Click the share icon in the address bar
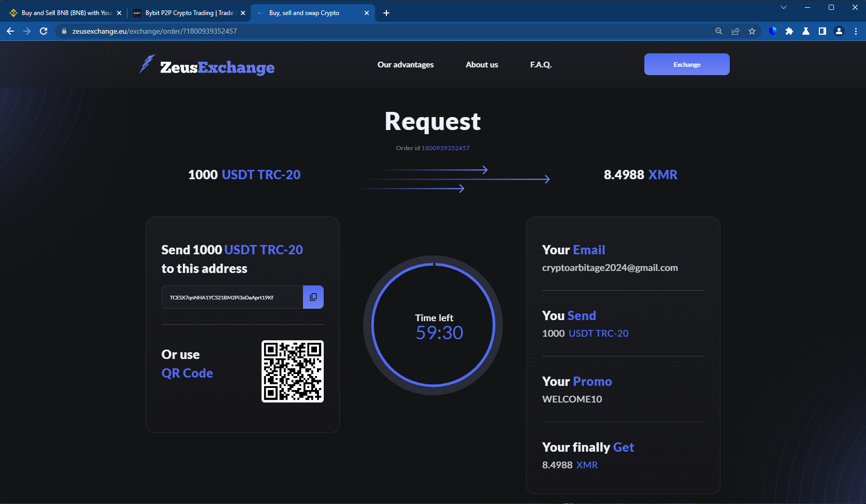Image resolution: width=866 pixels, height=504 pixels. click(735, 31)
